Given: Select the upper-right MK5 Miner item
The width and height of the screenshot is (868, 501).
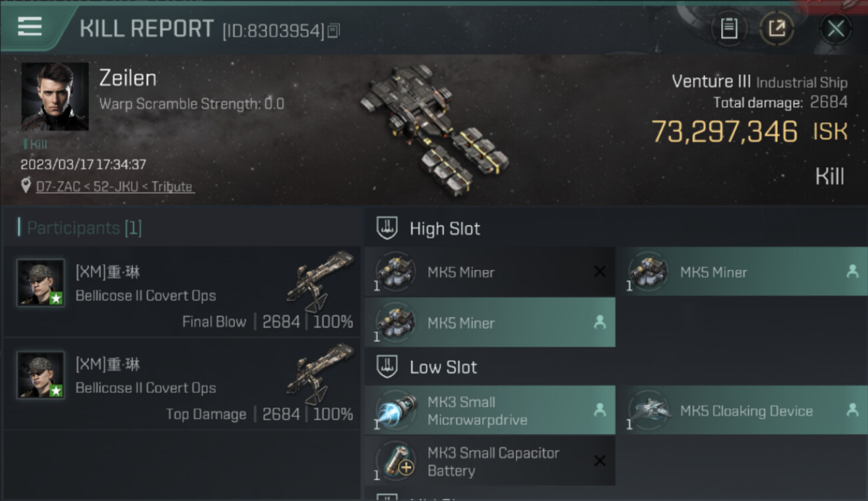Looking at the screenshot, I should tap(742, 272).
